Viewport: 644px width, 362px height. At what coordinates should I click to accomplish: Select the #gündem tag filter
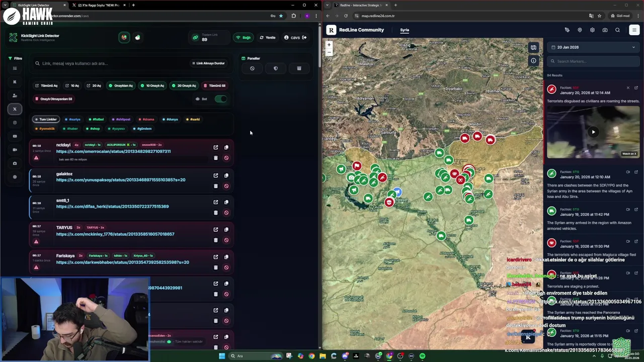tap(142, 129)
